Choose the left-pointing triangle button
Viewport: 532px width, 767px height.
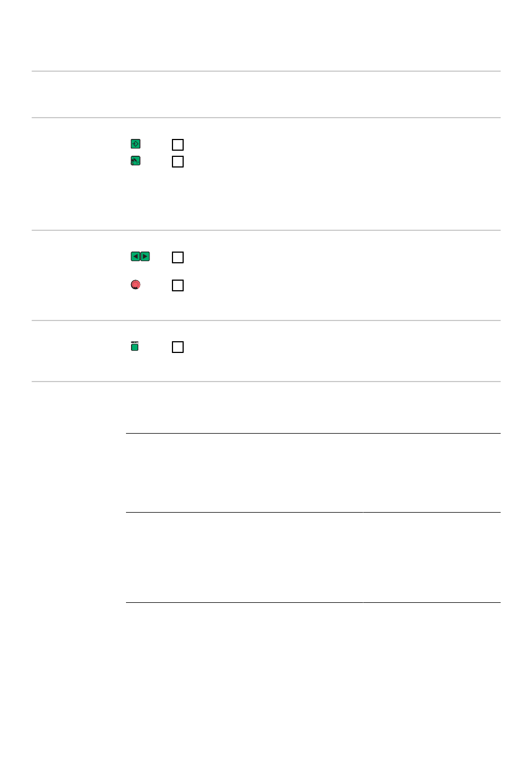coord(136,257)
